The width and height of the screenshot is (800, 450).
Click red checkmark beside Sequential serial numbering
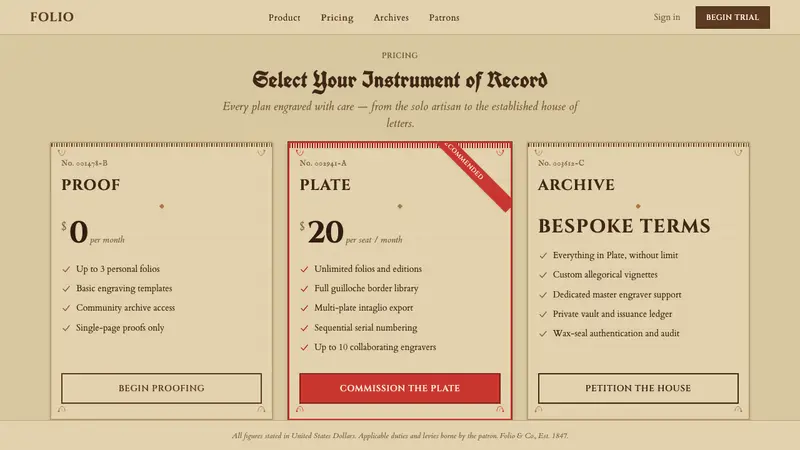pos(304,328)
